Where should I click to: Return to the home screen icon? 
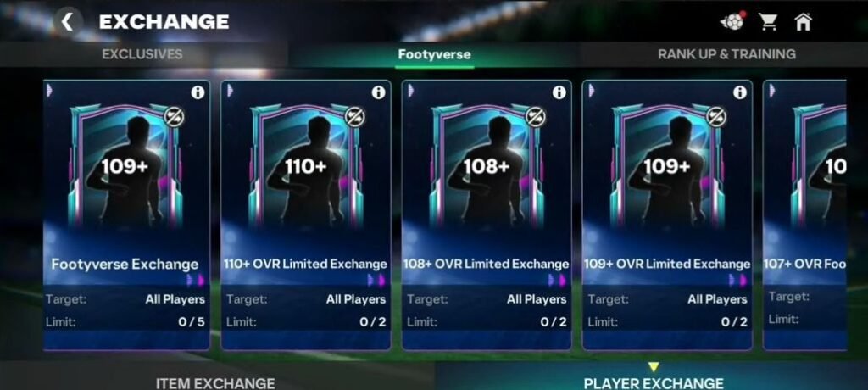click(x=803, y=21)
